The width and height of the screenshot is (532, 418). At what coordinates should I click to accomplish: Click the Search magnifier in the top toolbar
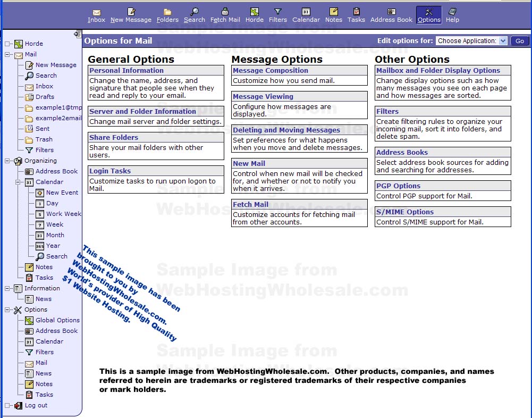(x=195, y=12)
